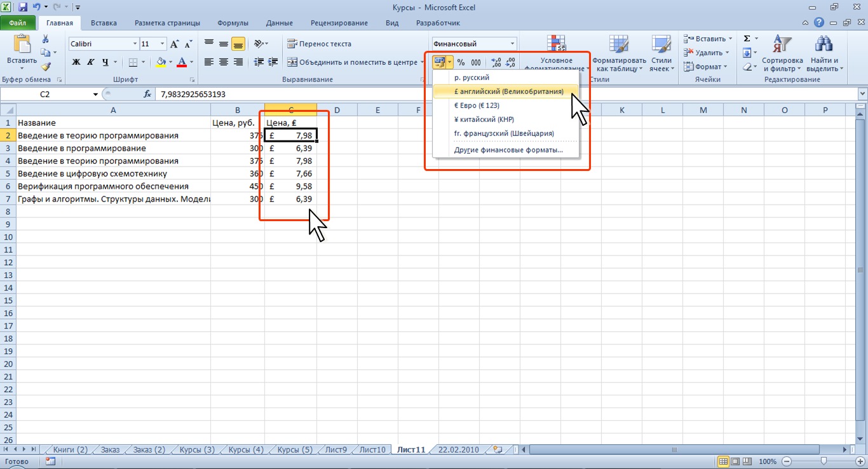The width and height of the screenshot is (868, 469).
Task: Choose € Евро (€ 123) format
Action: click(506, 105)
